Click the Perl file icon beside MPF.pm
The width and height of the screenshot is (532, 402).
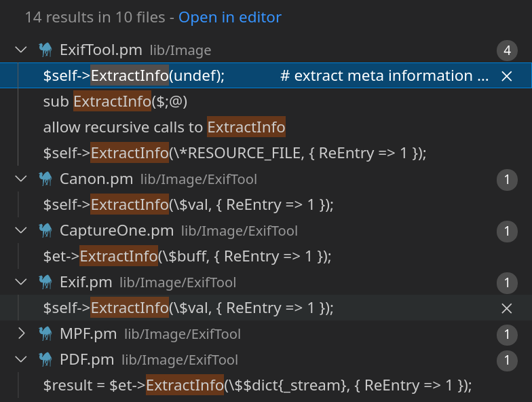tap(45, 334)
